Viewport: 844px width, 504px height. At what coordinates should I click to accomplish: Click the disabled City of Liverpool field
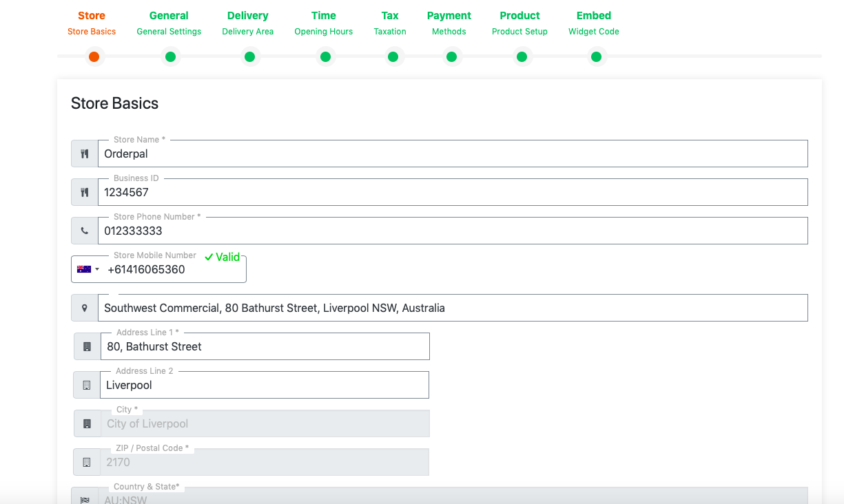coord(265,423)
